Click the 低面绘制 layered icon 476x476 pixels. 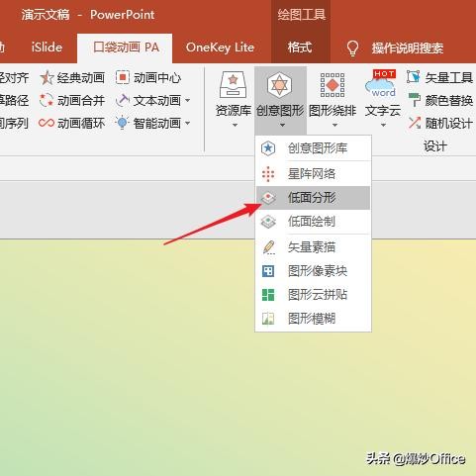point(268,222)
